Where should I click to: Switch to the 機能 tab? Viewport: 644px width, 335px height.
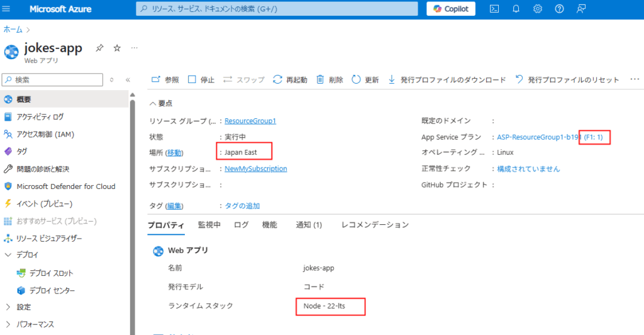point(269,225)
